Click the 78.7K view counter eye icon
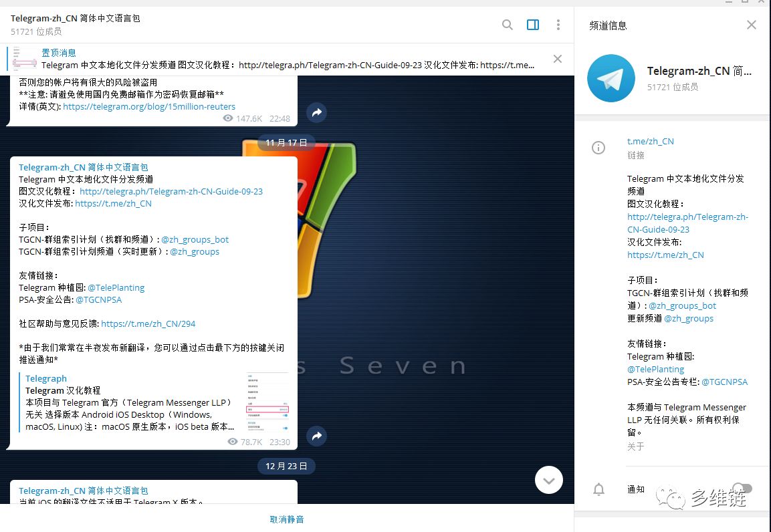771x532 pixels. [x=232, y=442]
